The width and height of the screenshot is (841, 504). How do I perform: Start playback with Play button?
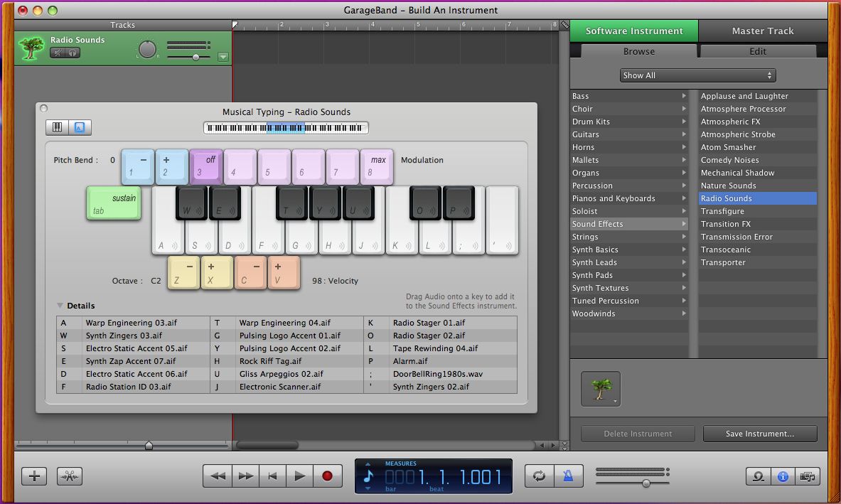[x=300, y=476]
